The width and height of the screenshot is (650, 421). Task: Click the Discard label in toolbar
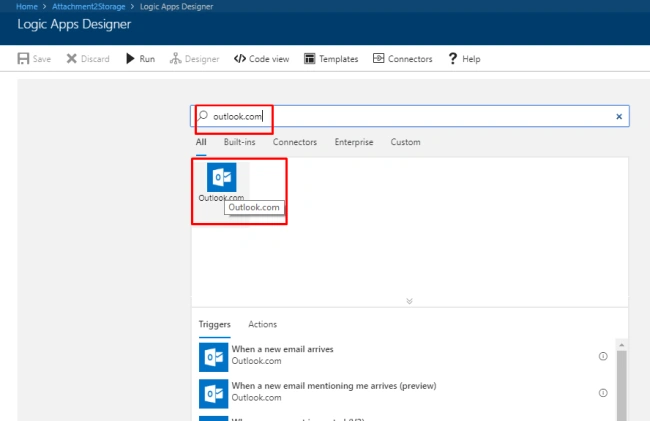[95, 59]
